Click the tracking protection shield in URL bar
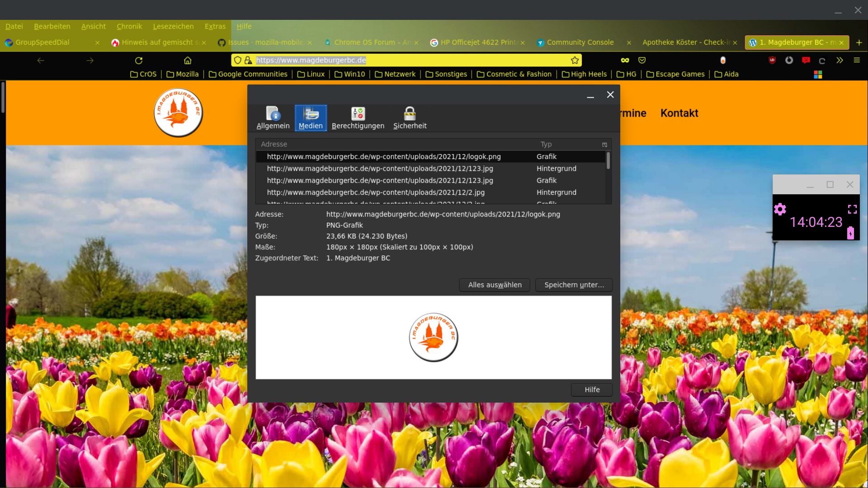 (238, 60)
